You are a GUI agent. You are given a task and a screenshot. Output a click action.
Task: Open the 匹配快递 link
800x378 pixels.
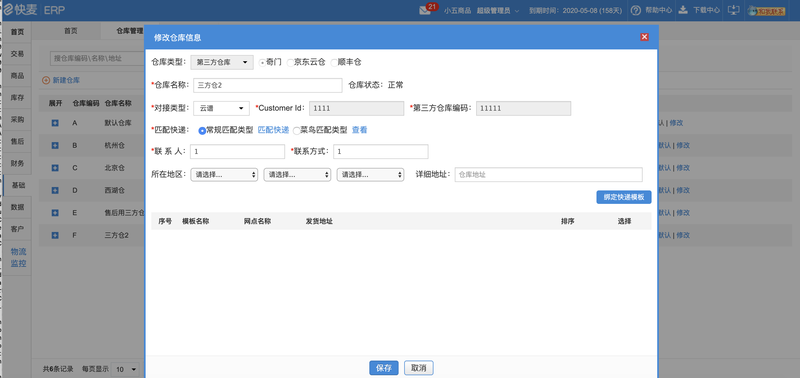[x=273, y=130]
